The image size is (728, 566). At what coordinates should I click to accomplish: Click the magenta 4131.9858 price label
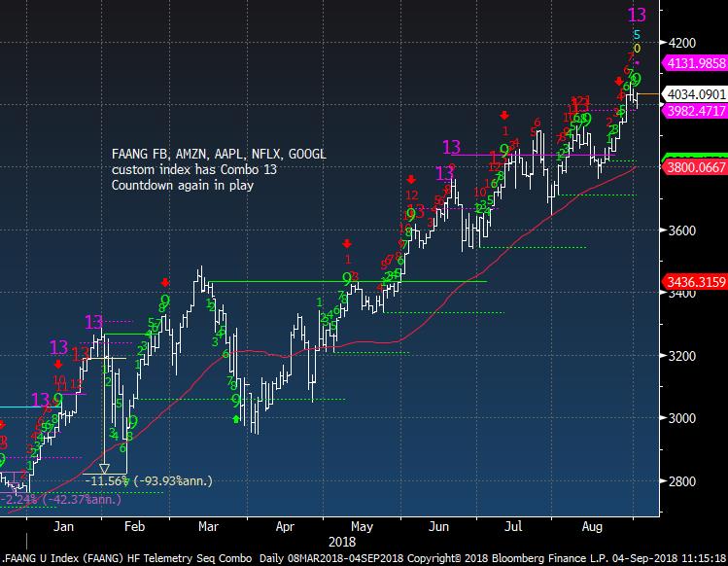click(695, 63)
